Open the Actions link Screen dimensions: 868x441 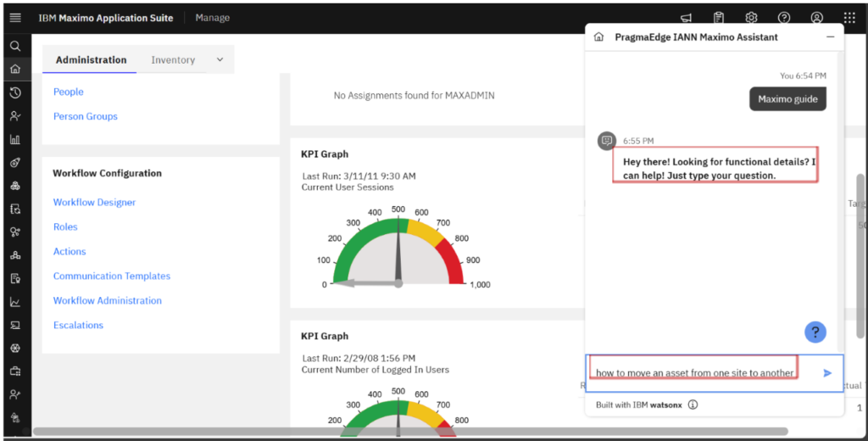pyautogui.click(x=70, y=252)
